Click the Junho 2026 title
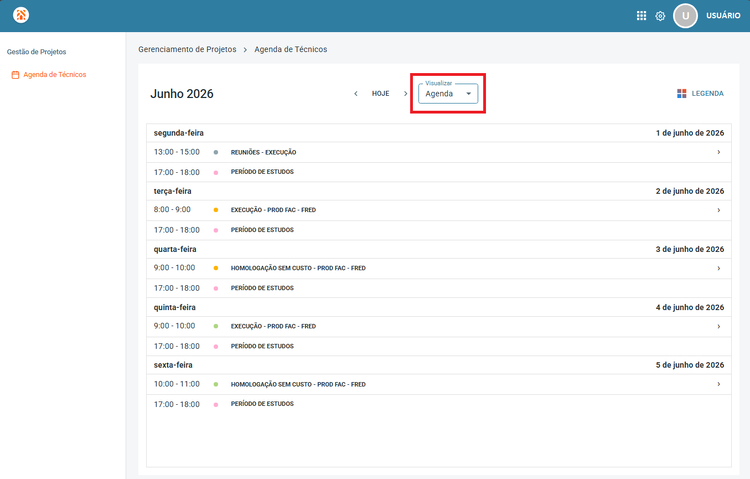 coord(182,94)
